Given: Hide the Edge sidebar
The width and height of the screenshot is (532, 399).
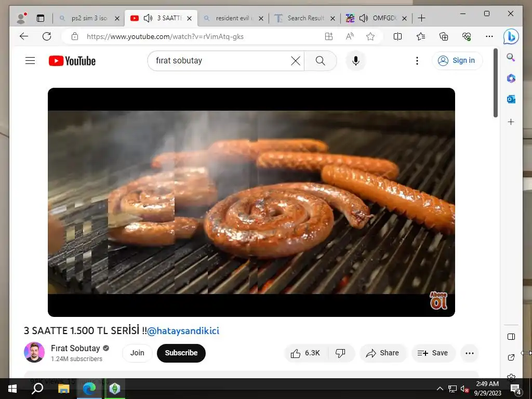Looking at the screenshot, I should tap(511, 337).
